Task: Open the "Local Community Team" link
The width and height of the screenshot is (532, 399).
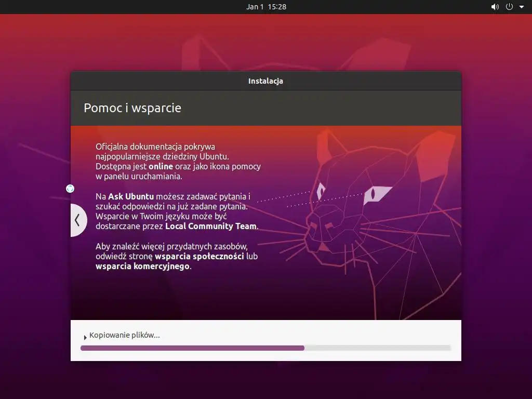Action: [211, 227]
